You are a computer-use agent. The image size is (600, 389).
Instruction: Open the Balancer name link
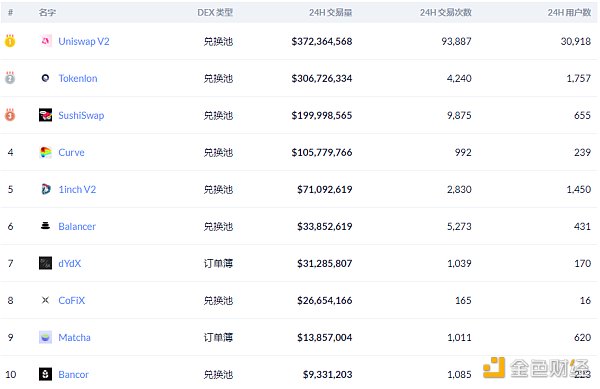[x=77, y=226]
